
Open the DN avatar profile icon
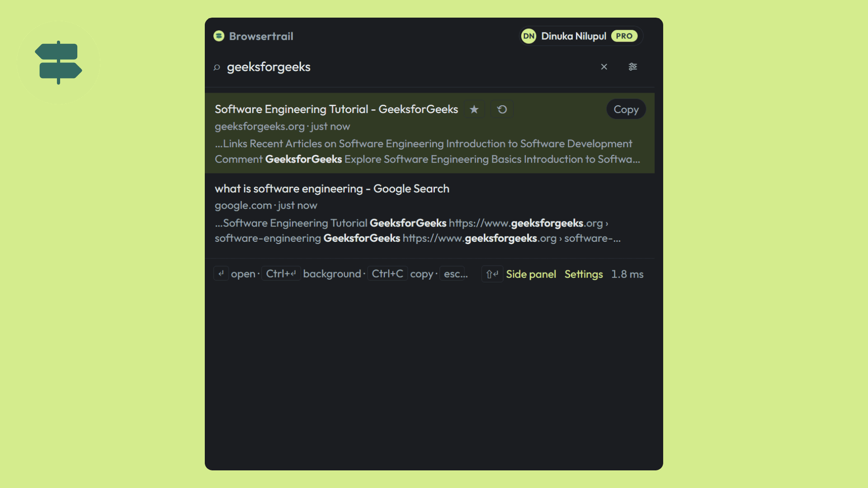529,36
